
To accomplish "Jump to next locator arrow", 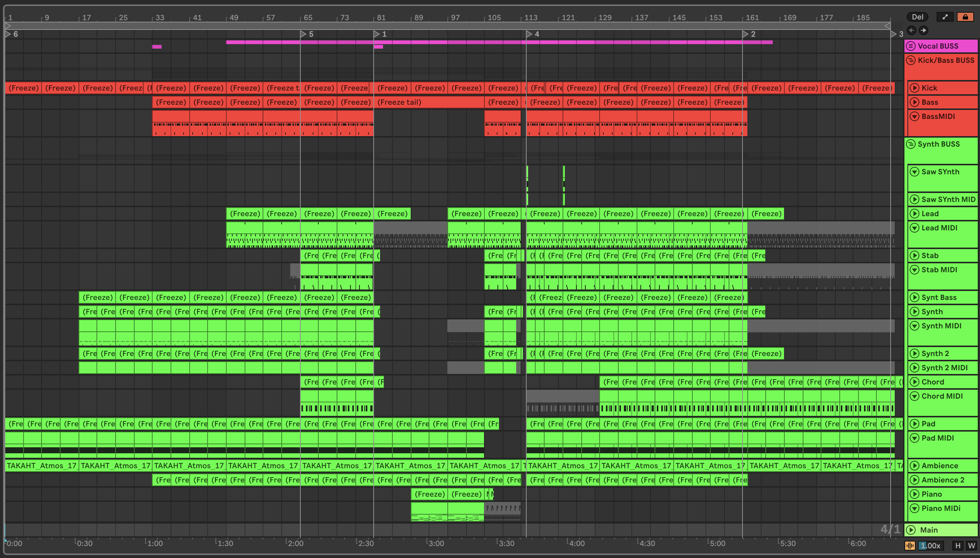I will click(923, 30).
